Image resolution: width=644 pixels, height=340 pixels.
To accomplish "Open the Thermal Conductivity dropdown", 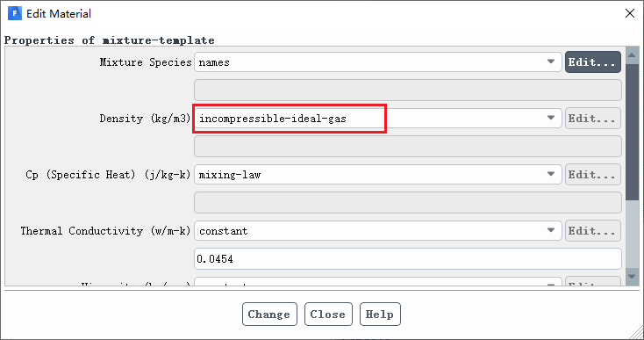I will [378, 231].
